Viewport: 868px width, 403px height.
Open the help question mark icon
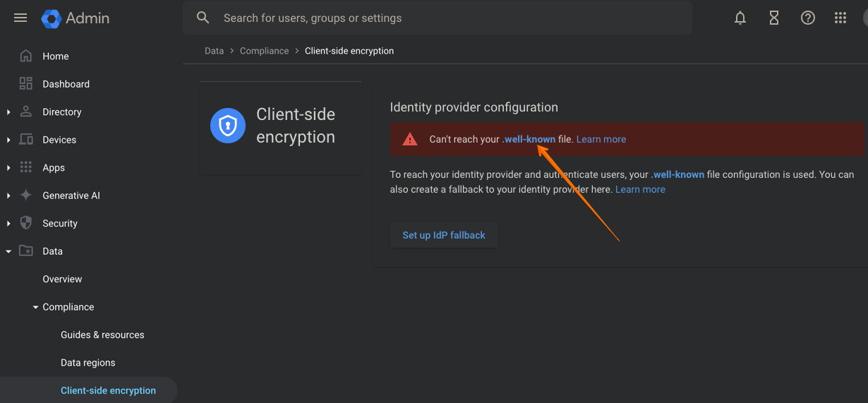[x=808, y=18]
